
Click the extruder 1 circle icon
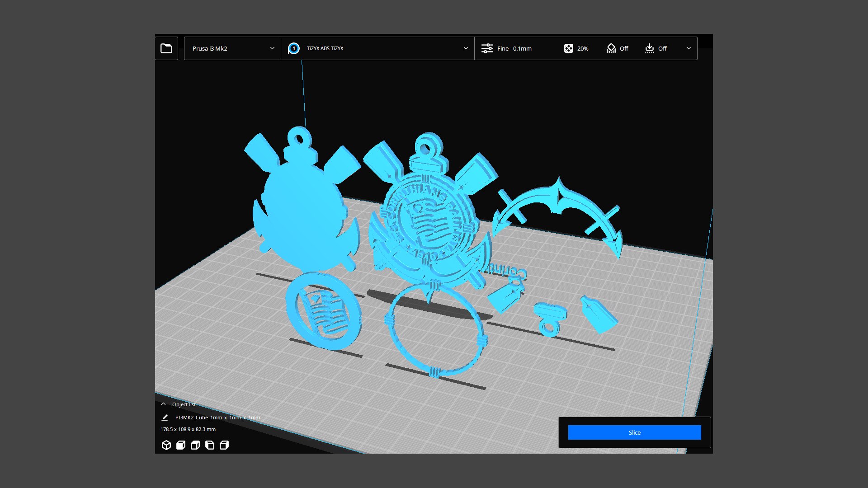coord(294,48)
